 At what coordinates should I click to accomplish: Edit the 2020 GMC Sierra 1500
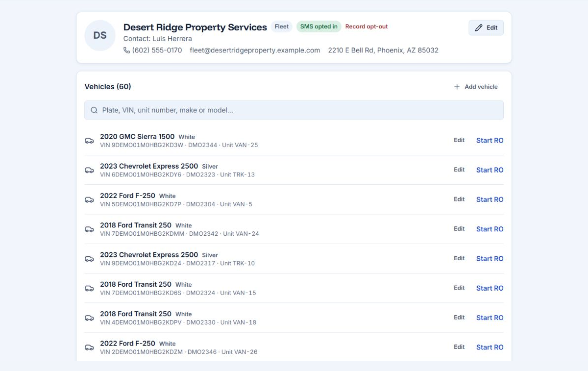459,140
